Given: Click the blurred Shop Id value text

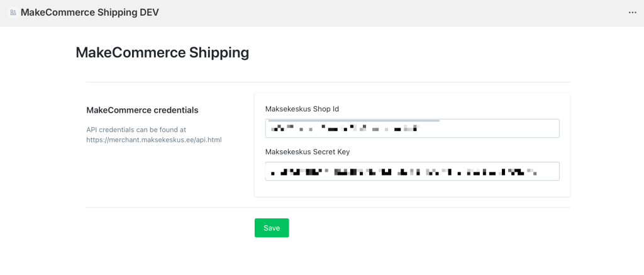Looking at the screenshot, I should click(x=343, y=129).
